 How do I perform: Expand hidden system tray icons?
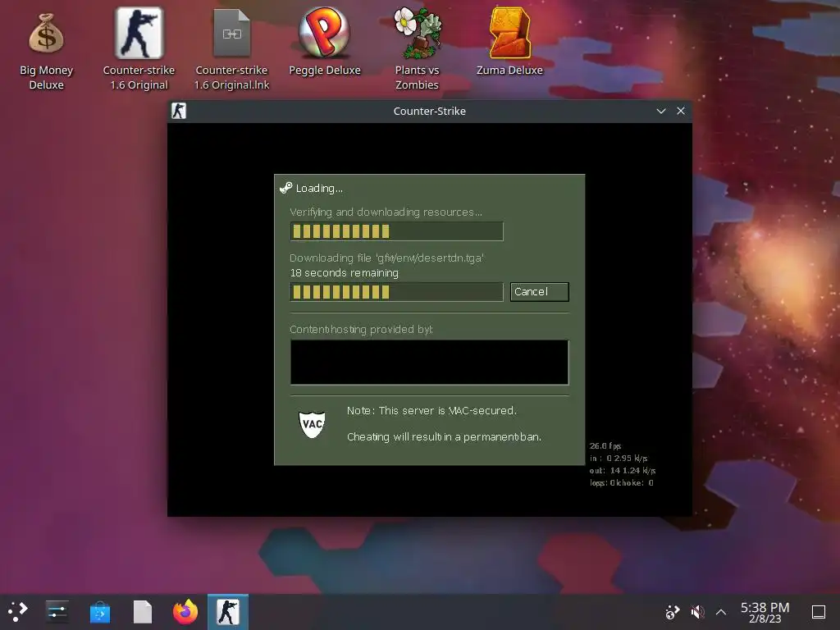[x=721, y=612]
